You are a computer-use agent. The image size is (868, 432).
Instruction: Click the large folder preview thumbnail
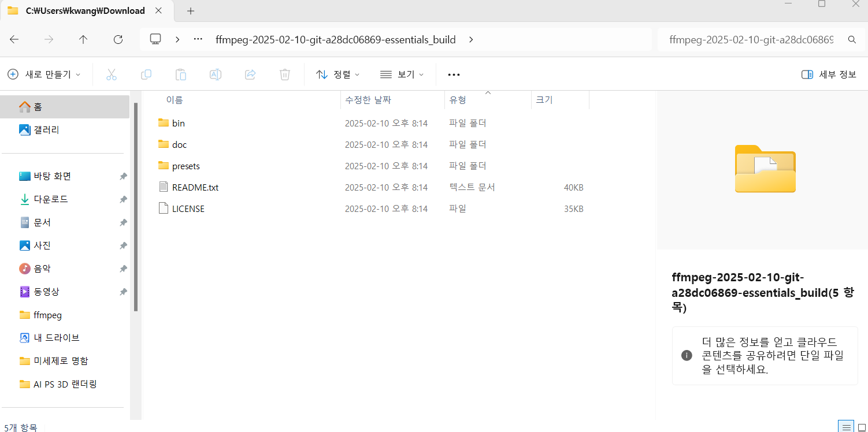coord(765,168)
